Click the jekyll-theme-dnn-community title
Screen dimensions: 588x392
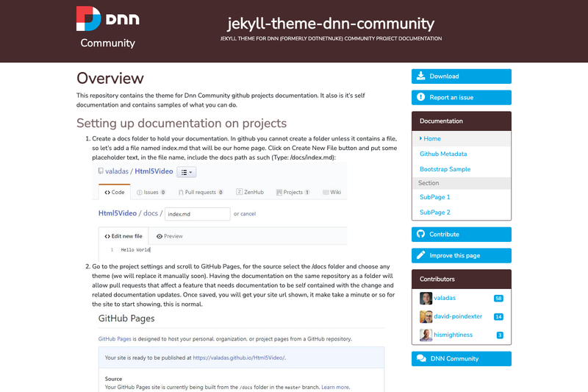[331, 24]
